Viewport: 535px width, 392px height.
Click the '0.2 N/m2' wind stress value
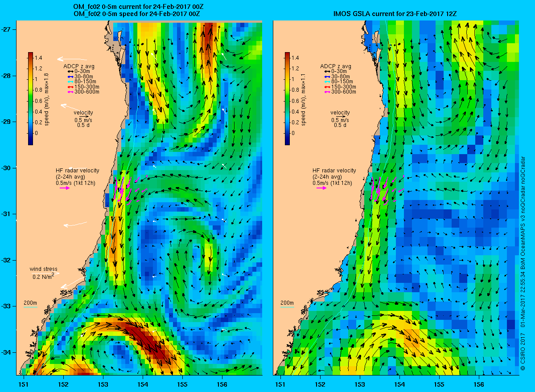coord(44,277)
